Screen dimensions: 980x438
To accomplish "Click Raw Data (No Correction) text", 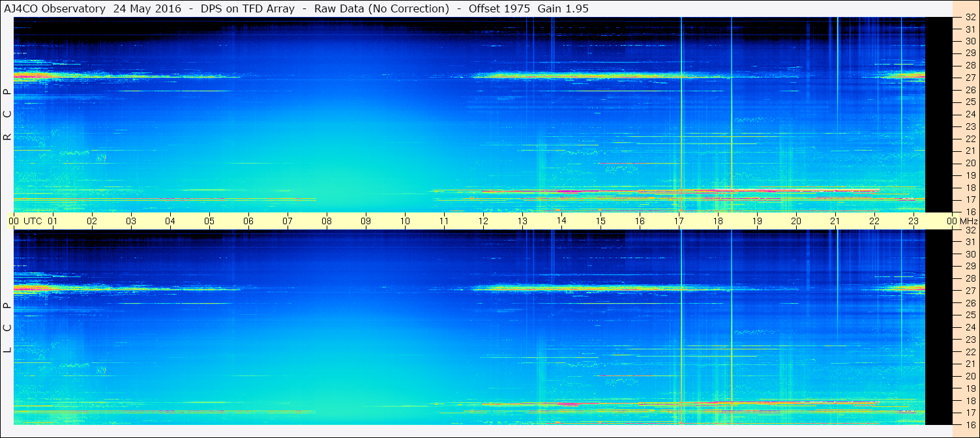I will (x=381, y=8).
